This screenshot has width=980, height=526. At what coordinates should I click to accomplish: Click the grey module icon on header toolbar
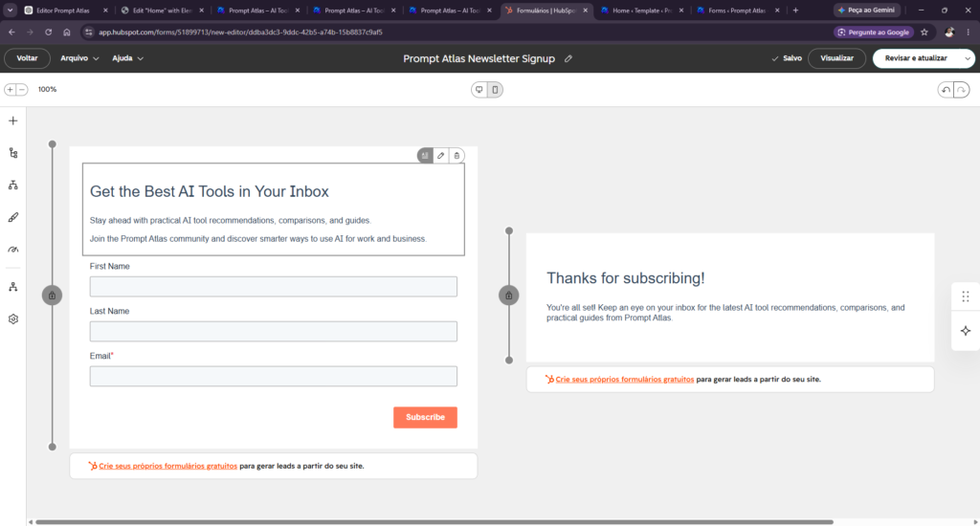click(x=425, y=156)
